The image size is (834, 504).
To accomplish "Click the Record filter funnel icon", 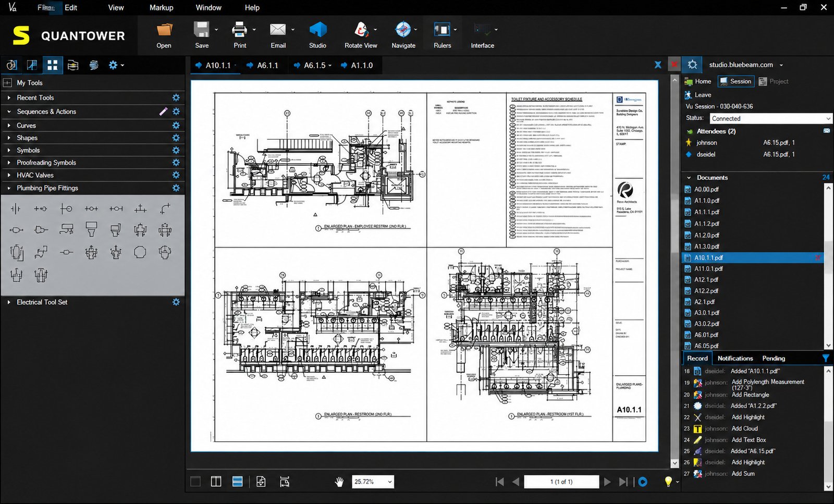I will pos(826,358).
